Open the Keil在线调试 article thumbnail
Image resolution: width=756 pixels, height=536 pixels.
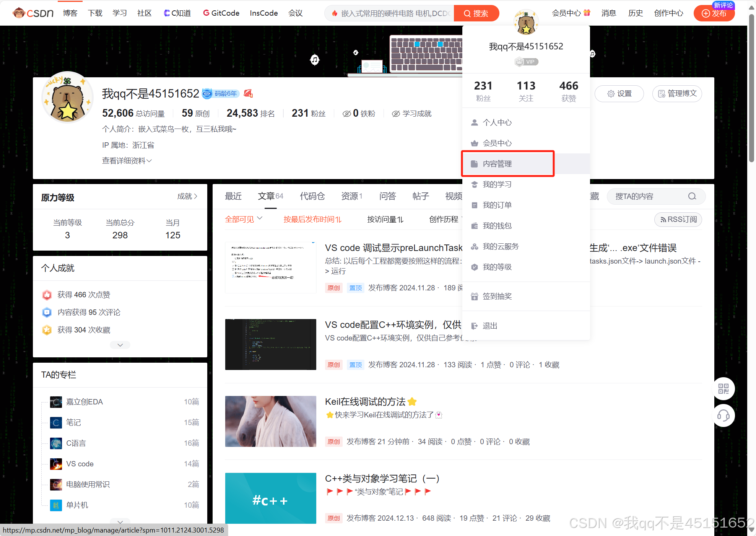pos(271,421)
